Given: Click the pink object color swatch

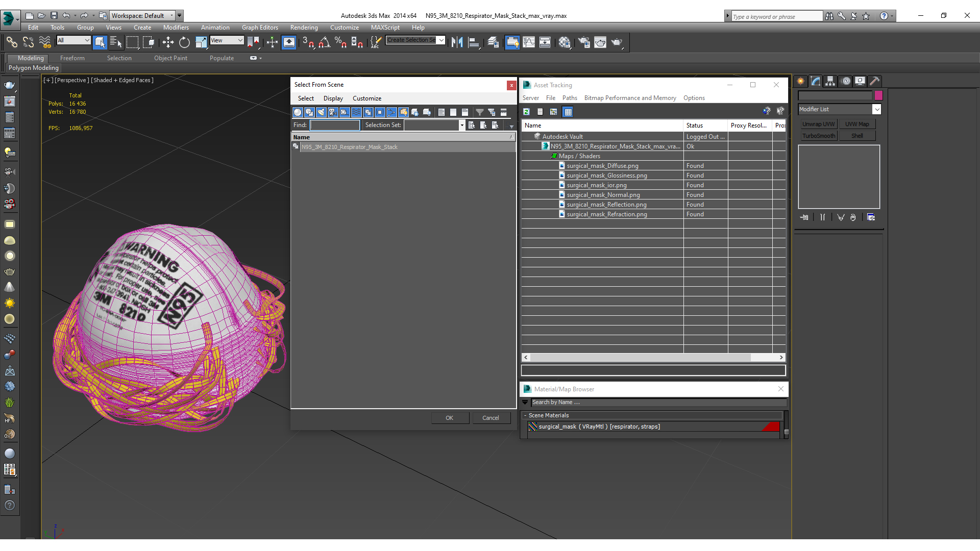Looking at the screenshot, I should tap(878, 95).
